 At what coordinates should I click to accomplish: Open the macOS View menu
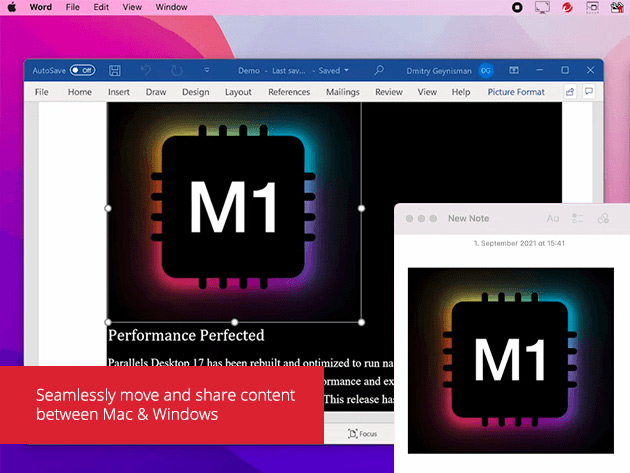(132, 7)
